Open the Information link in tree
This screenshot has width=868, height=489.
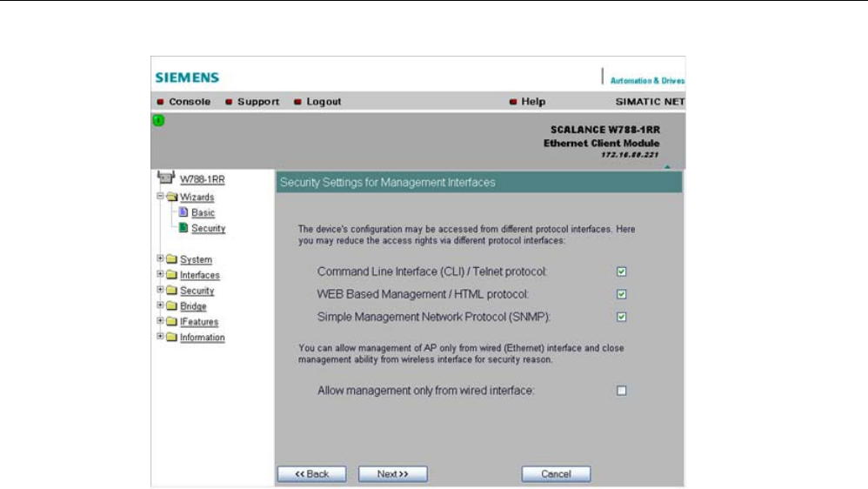coord(202,338)
